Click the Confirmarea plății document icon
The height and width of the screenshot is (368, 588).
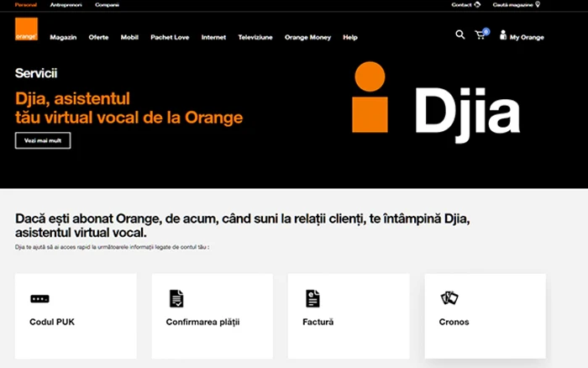click(176, 298)
